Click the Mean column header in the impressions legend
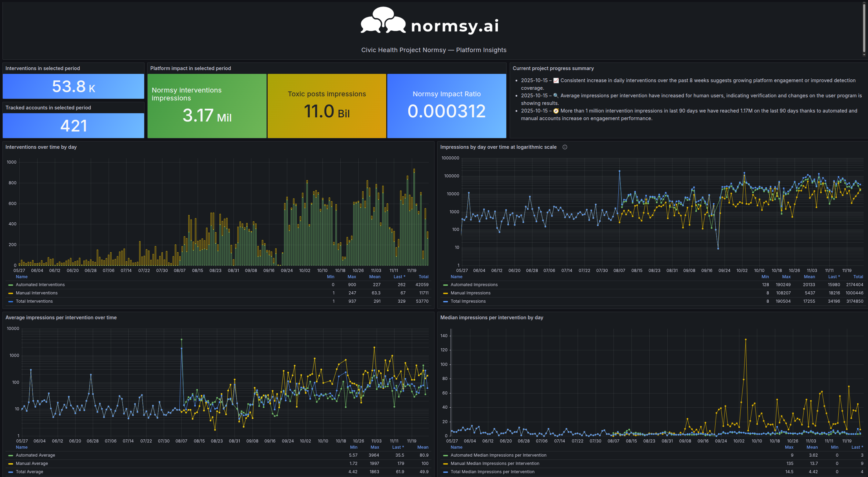Viewport: 868px width, 477px height. [809, 276]
